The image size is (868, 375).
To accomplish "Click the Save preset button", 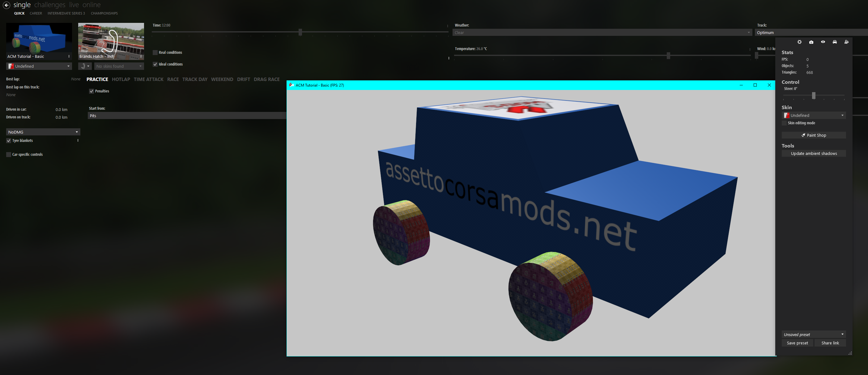I will 797,343.
